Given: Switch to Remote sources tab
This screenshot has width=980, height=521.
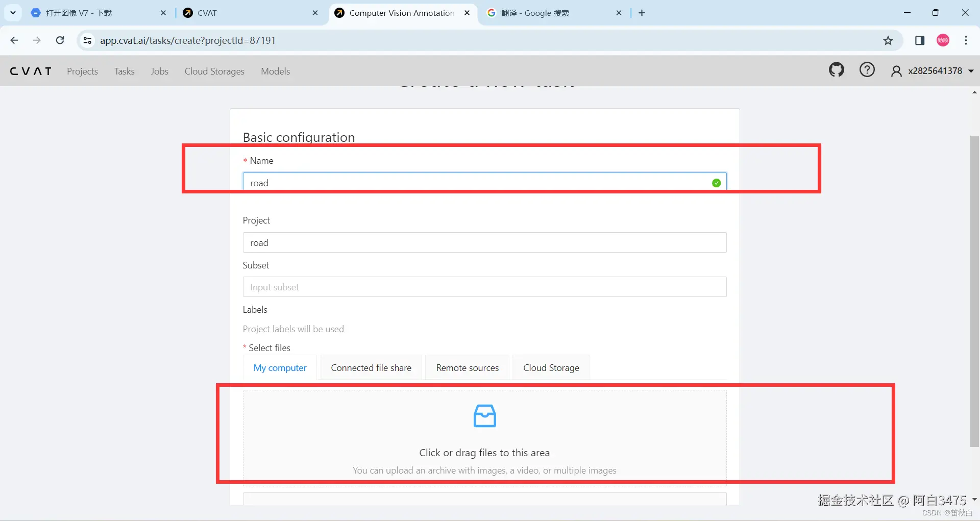Looking at the screenshot, I should tap(468, 367).
